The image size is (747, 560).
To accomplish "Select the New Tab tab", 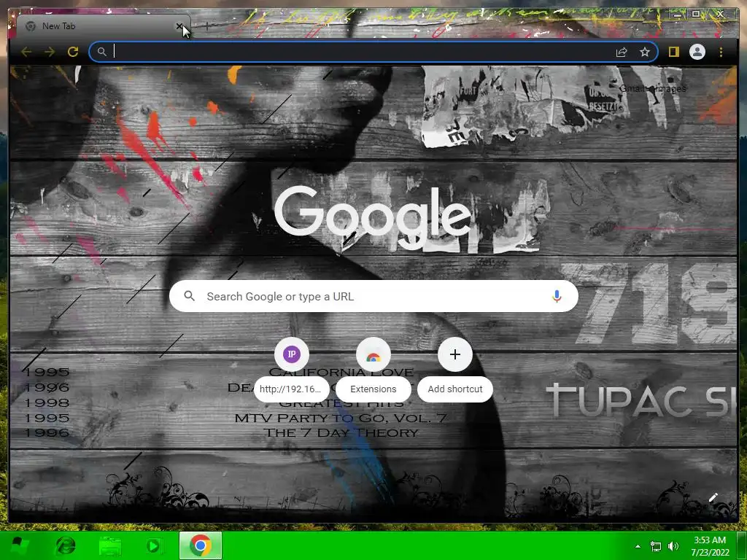I will tap(102, 26).
